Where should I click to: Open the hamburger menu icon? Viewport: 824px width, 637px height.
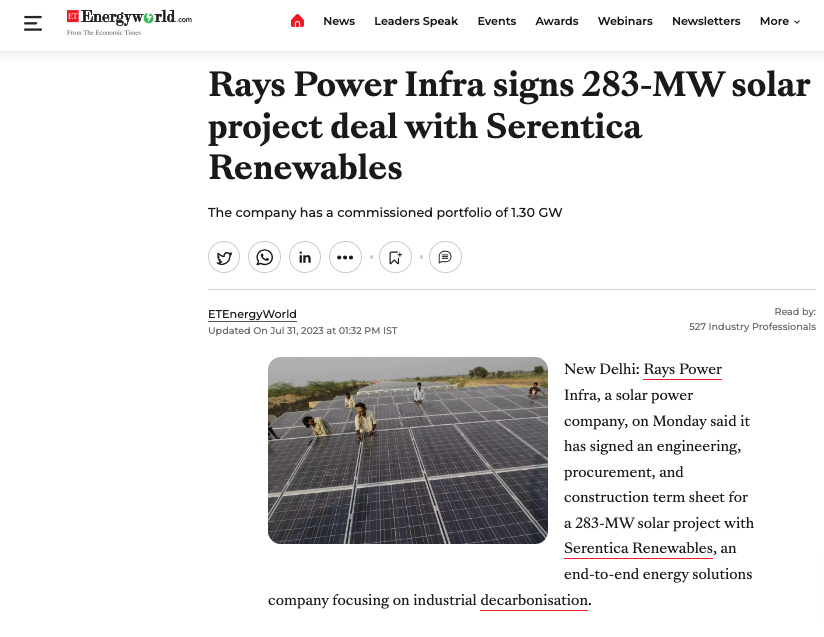click(33, 22)
